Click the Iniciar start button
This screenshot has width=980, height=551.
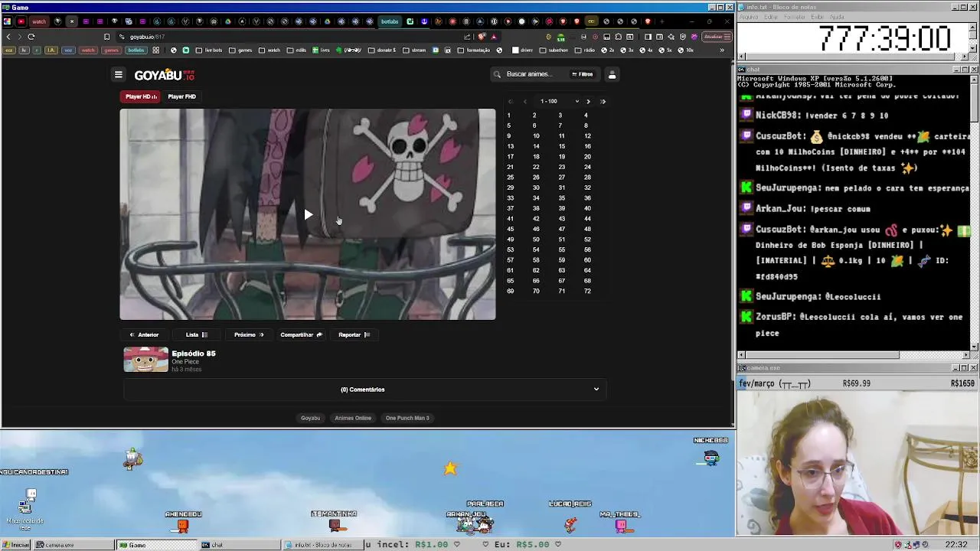[15, 545]
